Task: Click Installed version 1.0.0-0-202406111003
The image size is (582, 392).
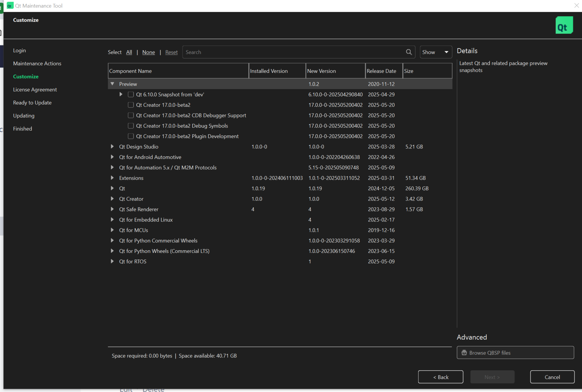Action: click(x=277, y=178)
